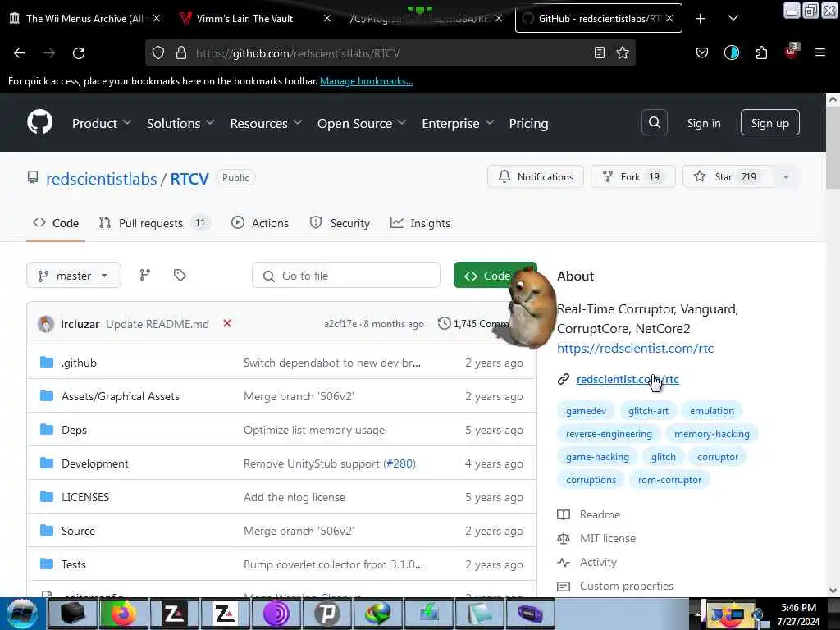Open the 1,746 Commits history link

click(474, 323)
